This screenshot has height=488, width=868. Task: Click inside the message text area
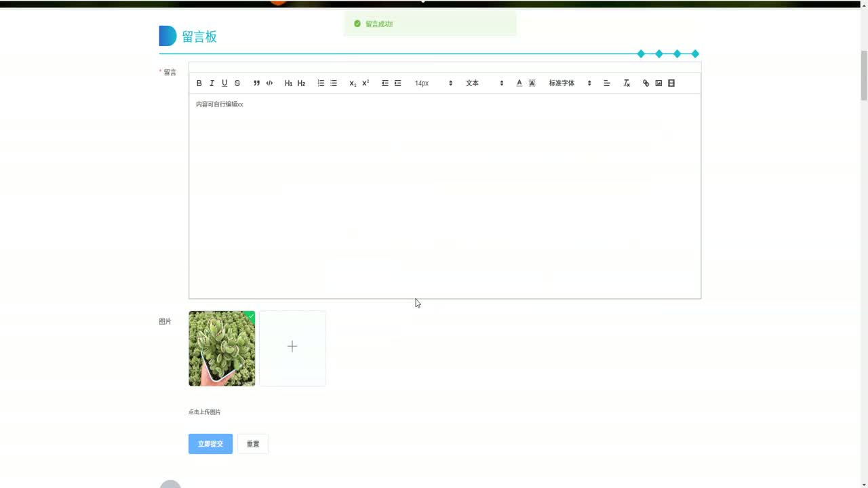pos(445,196)
